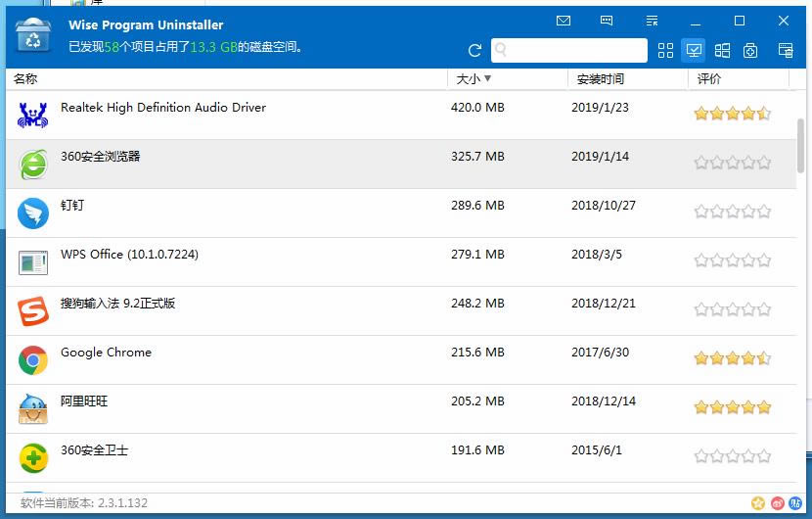Viewport: 812px width, 519px height.
Task: Click 阿里旺旺 five-star rating
Action: coord(732,407)
